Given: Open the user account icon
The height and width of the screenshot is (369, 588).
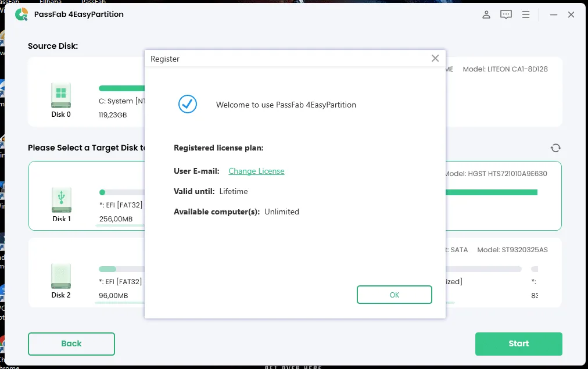Looking at the screenshot, I should (486, 15).
